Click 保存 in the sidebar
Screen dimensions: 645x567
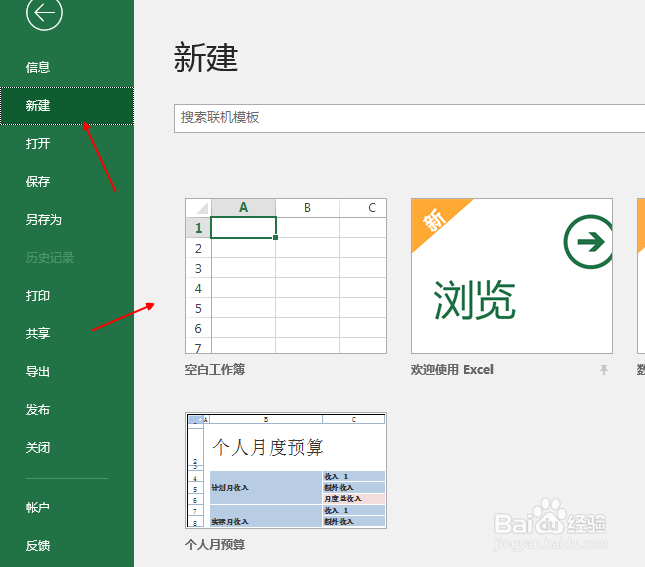(x=38, y=181)
